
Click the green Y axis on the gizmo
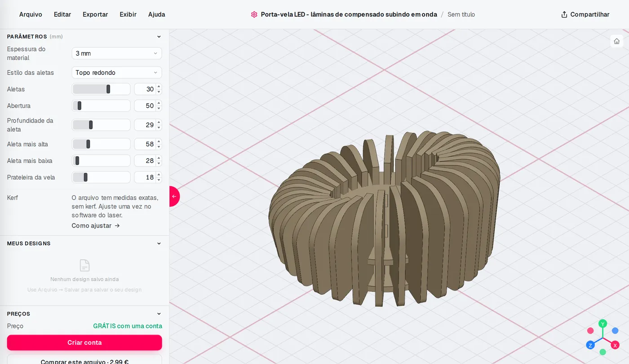pyautogui.click(x=603, y=324)
